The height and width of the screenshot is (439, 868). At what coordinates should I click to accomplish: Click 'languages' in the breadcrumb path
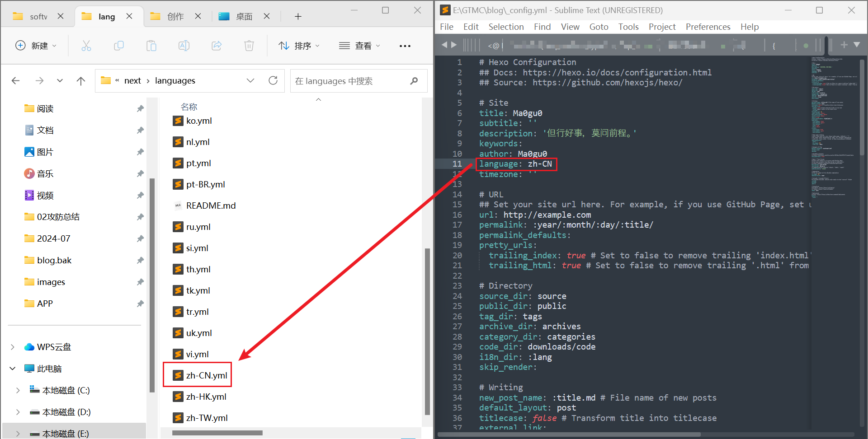pos(175,81)
